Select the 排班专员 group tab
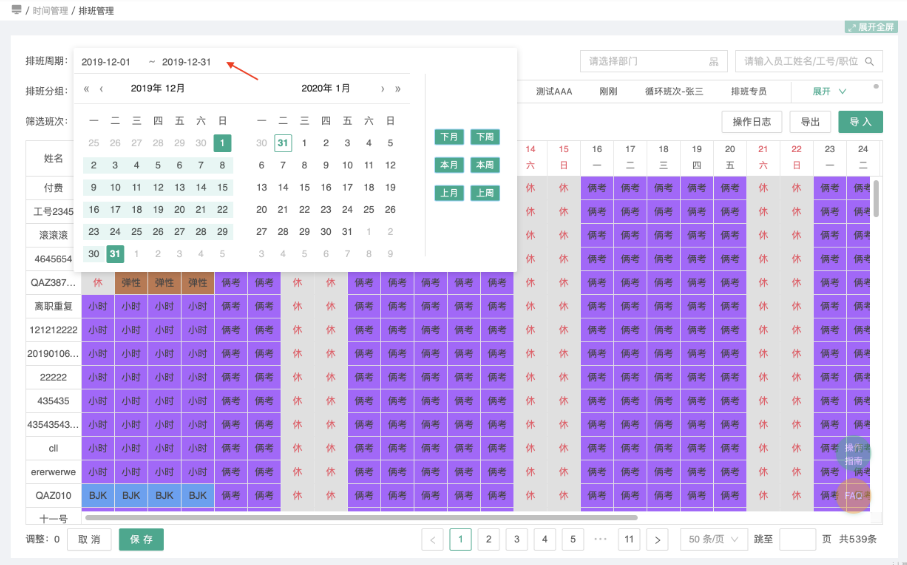The height and width of the screenshot is (565, 907). (748, 91)
